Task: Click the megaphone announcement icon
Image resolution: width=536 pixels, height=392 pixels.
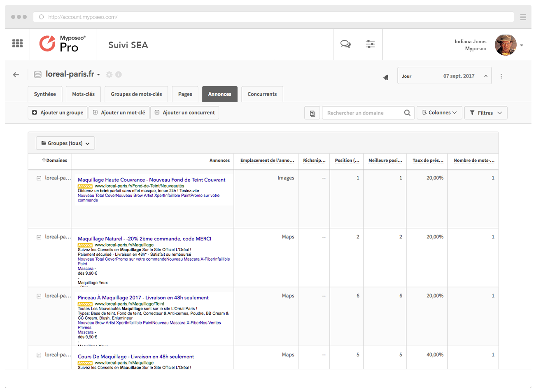Action: (386, 77)
